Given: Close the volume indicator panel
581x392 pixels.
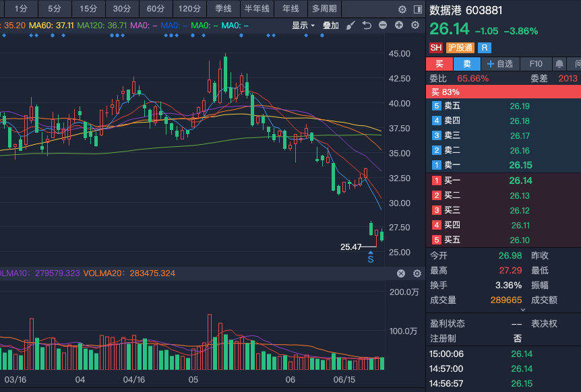Looking at the screenshot, I should (x=401, y=273).
